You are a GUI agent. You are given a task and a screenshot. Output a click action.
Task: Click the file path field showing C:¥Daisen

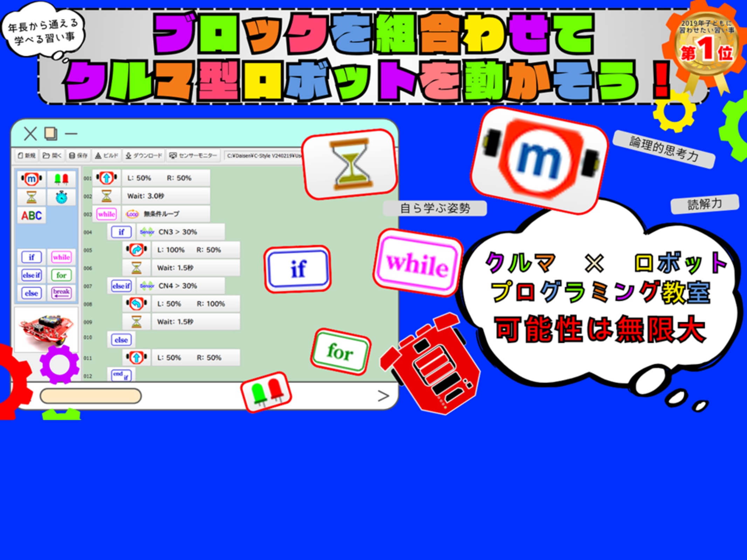pyautogui.click(x=263, y=155)
